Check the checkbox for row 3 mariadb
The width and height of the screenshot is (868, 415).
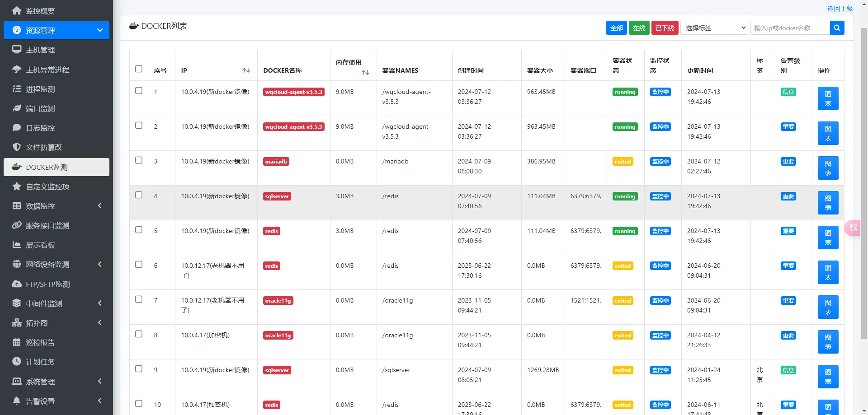coord(139,160)
